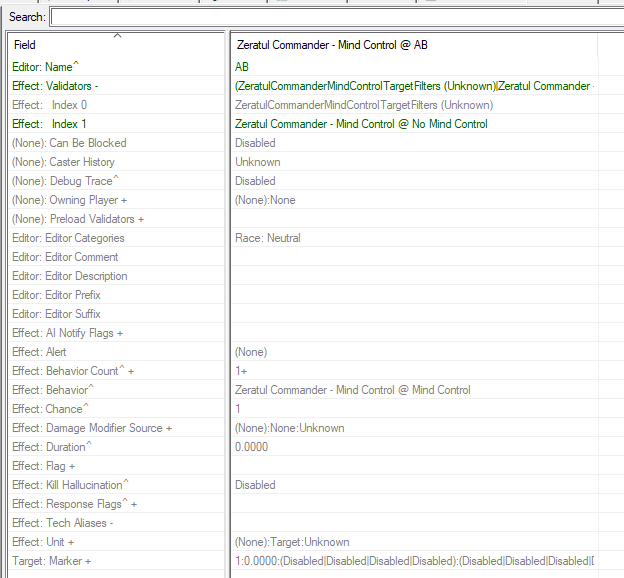This screenshot has height=578, width=624.
Task: Sort by the Field column header
Action: click(x=116, y=45)
